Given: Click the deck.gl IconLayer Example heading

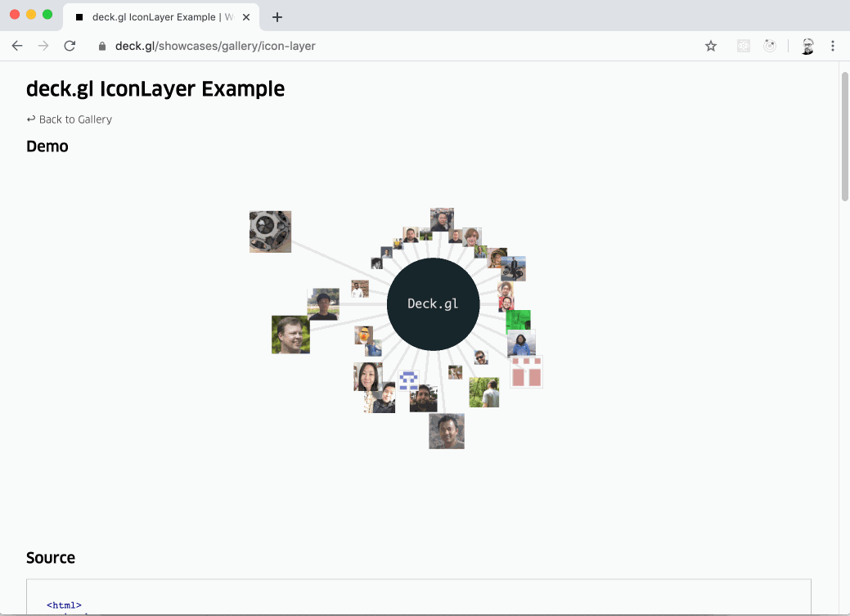Looking at the screenshot, I should (x=155, y=89).
